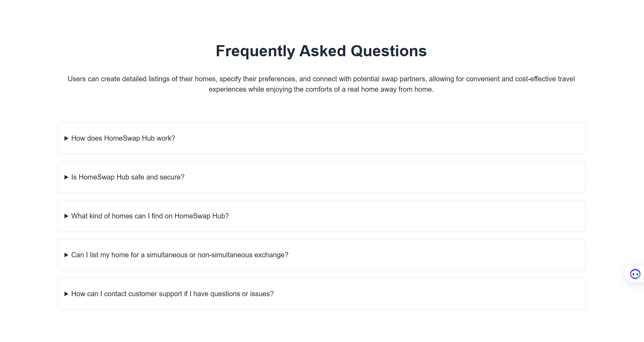The image size is (644, 342).
Task: Click the 'Frequently Asked Questions' heading
Action: 321,51
